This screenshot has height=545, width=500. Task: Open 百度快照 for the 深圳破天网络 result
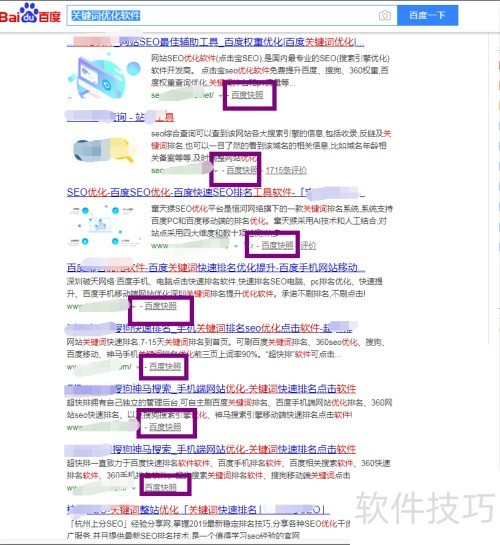(x=161, y=306)
